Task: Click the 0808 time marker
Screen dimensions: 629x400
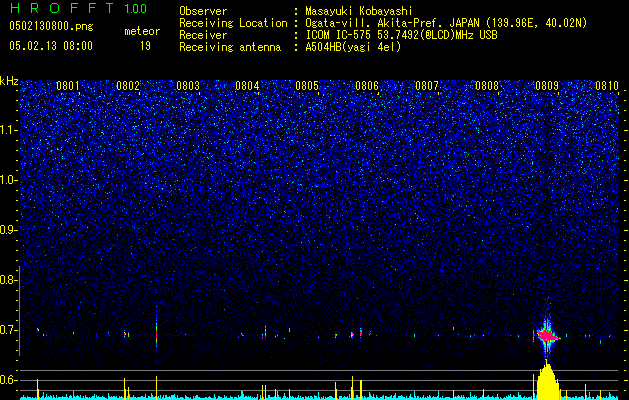Action: coord(487,86)
